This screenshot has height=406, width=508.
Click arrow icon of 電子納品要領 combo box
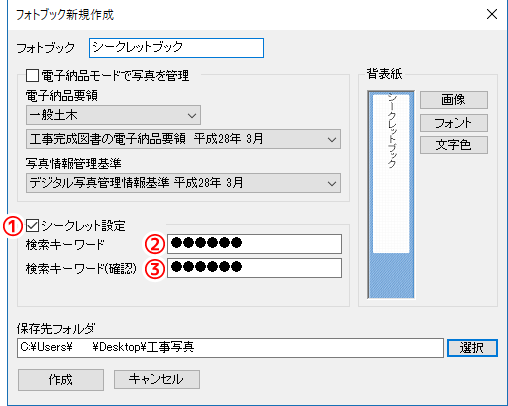(x=332, y=139)
